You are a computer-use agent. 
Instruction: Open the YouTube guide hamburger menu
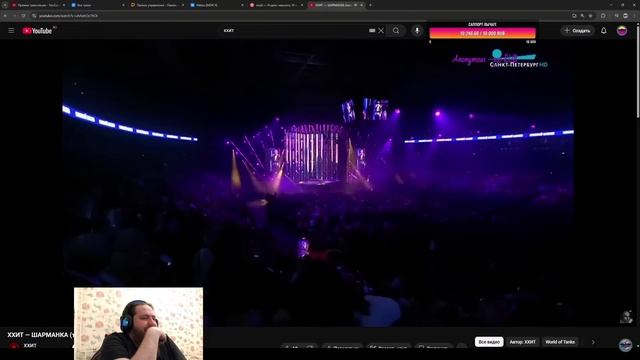pyautogui.click(x=11, y=31)
